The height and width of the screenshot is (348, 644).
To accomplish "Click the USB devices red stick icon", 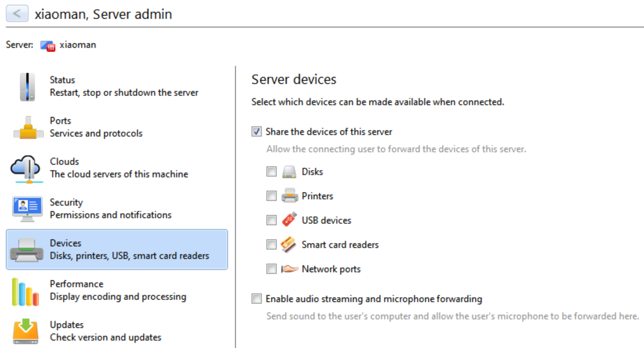I will pyautogui.click(x=289, y=220).
